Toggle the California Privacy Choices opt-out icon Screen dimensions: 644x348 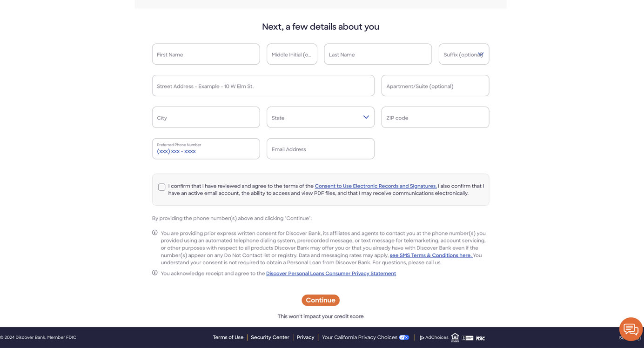click(403, 337)
